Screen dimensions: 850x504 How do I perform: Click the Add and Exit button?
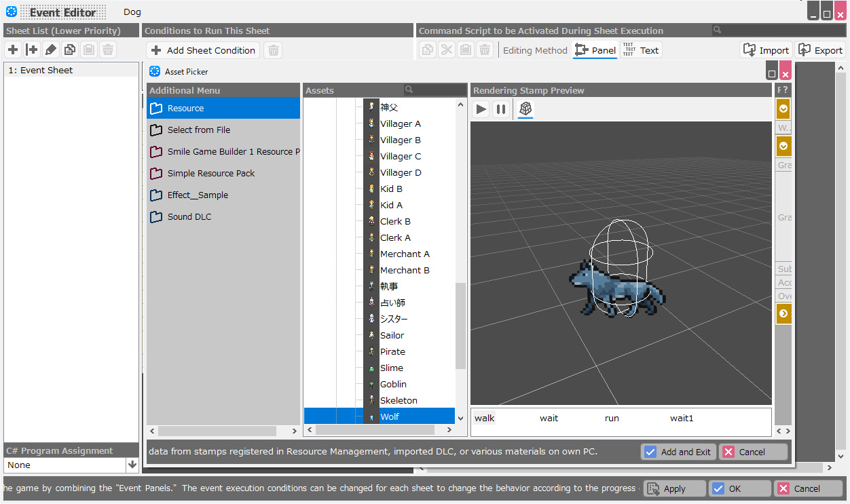pyautogui.click(x=678, y=452)
